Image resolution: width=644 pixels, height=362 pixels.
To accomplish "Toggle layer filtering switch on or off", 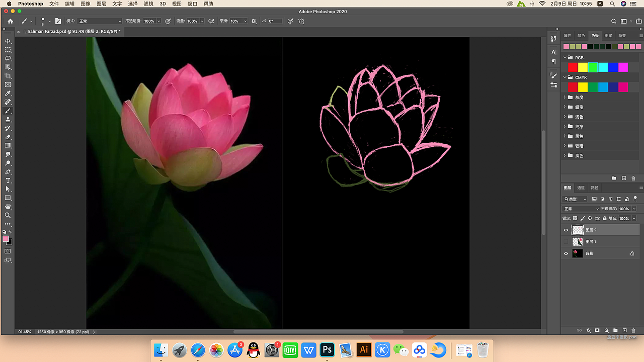I will [635, 198].
